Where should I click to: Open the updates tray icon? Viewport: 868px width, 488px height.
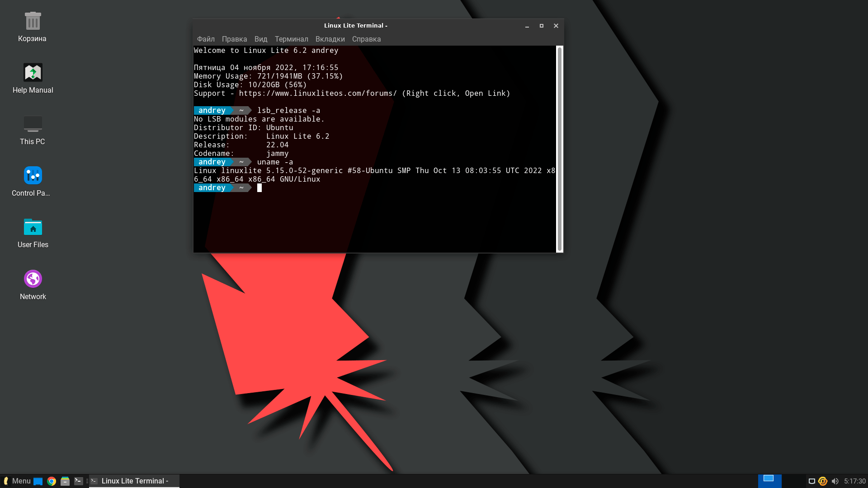[823, 481]
